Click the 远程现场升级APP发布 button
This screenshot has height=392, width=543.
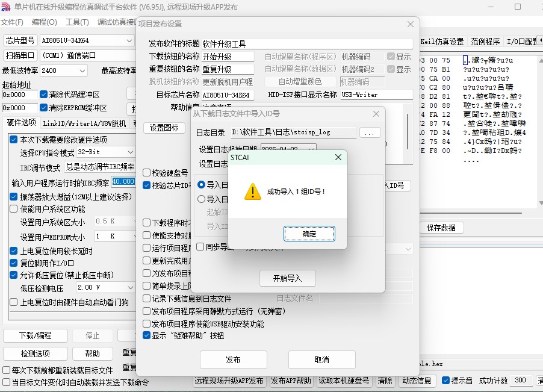(229, 381)
